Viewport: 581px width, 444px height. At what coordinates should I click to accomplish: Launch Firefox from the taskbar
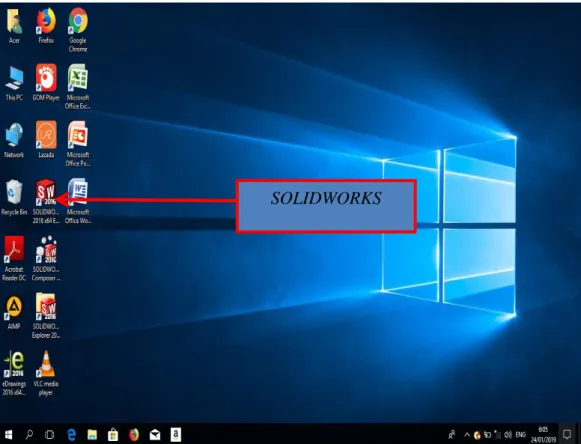tap(134, 434)
